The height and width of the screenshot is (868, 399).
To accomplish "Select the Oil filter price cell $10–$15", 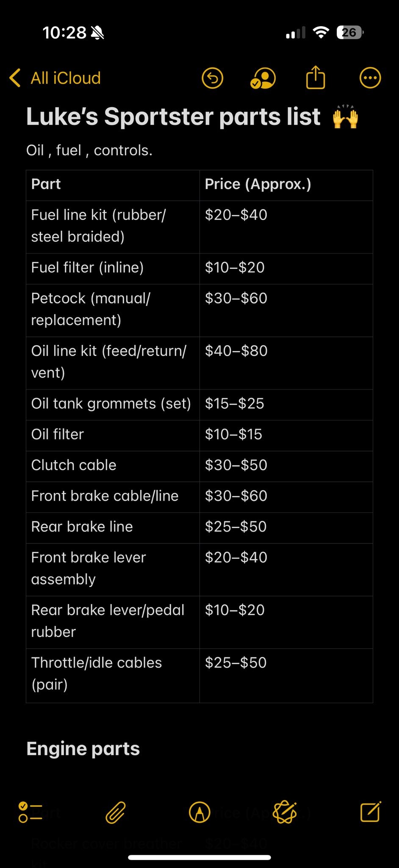I will [x=286, y=436].
